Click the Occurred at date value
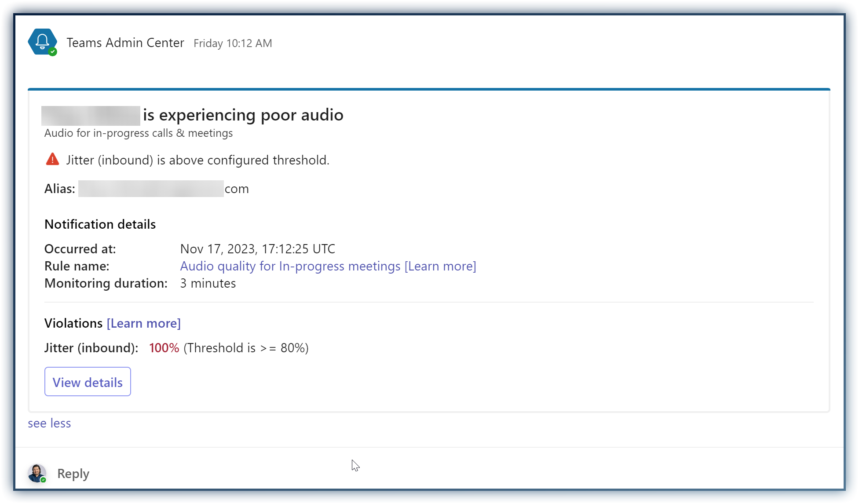The width and height of the screenshot is (859, 504). coord(257,249)
